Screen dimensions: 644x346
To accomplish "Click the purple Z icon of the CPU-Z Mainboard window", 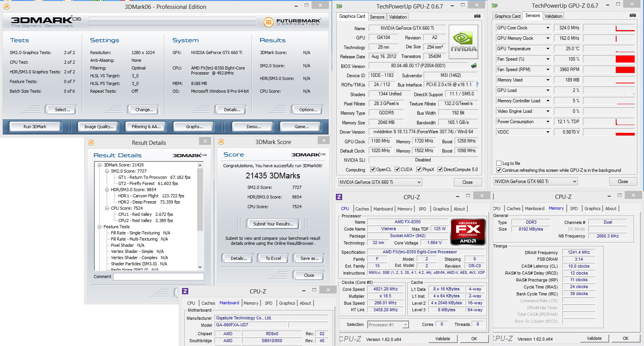I will pos(185,291).
